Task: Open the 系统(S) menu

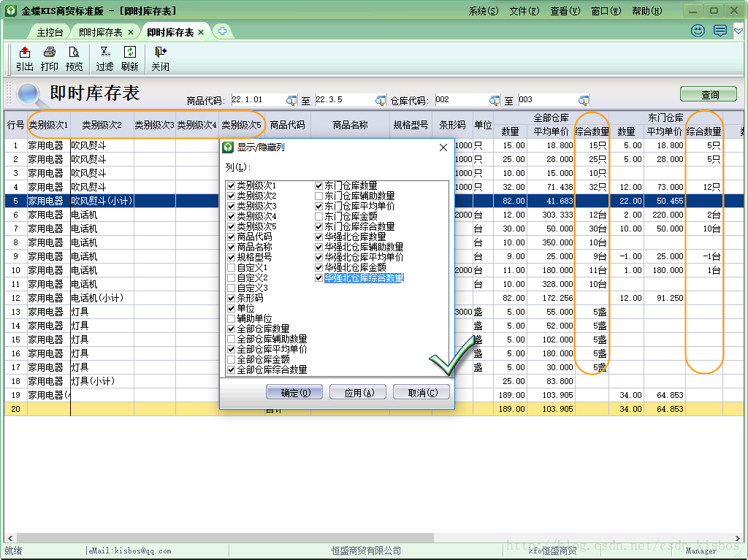Action: [x=484, y=11]
